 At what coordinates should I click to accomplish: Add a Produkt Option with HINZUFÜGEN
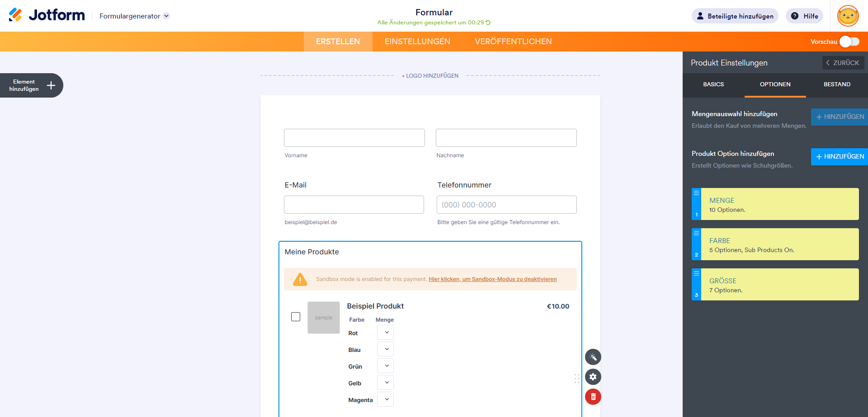[839, 156]
